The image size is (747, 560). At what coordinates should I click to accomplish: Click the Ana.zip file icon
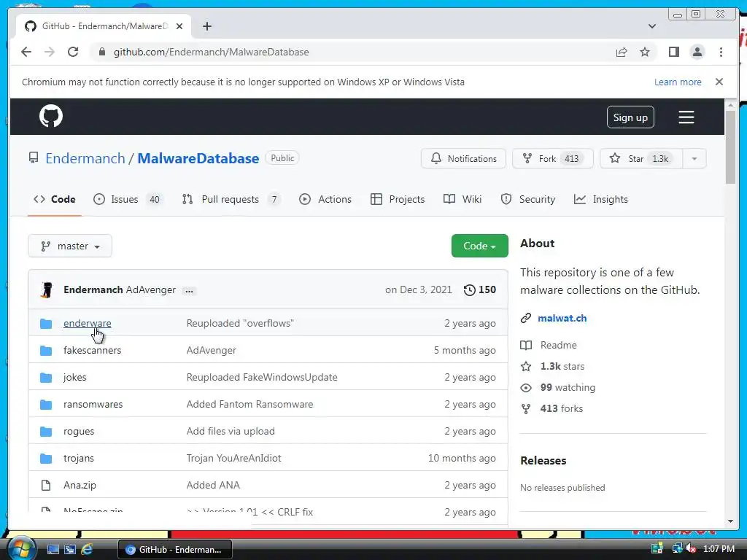pos(46,485)
